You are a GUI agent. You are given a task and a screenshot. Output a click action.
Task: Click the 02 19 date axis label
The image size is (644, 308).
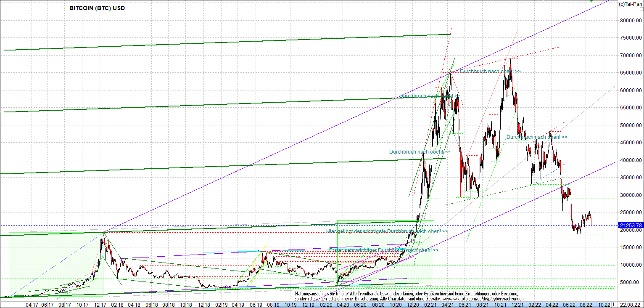[222, 305]
